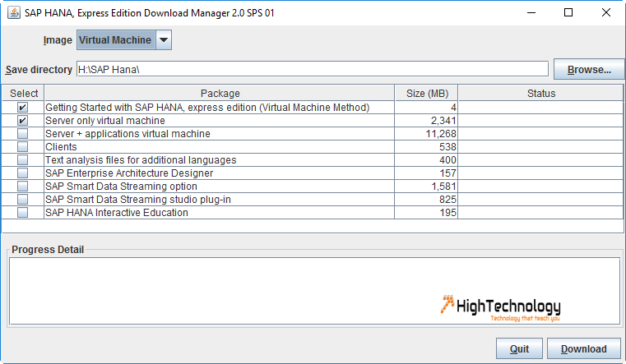Click the Status cell for Clients row

click(x=540, y=147)
